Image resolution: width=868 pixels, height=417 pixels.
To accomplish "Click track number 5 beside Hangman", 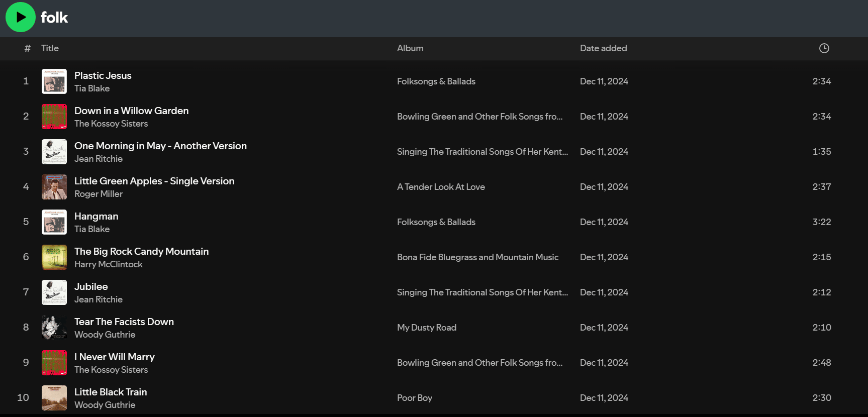I will 26,222.
